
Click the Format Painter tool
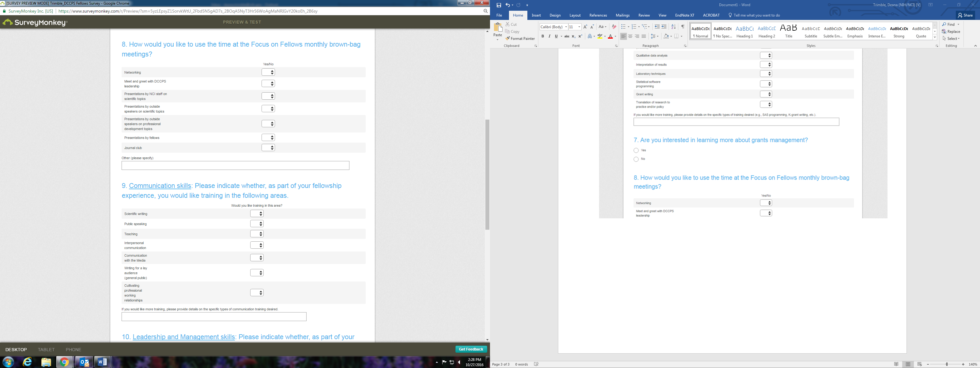point(520,38)
